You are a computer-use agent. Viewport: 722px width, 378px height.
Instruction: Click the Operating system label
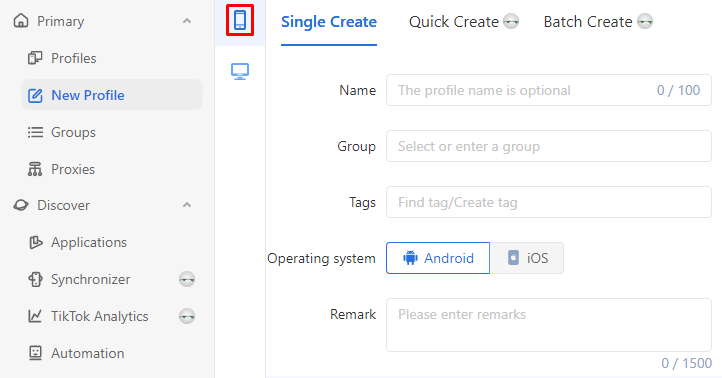321,259
